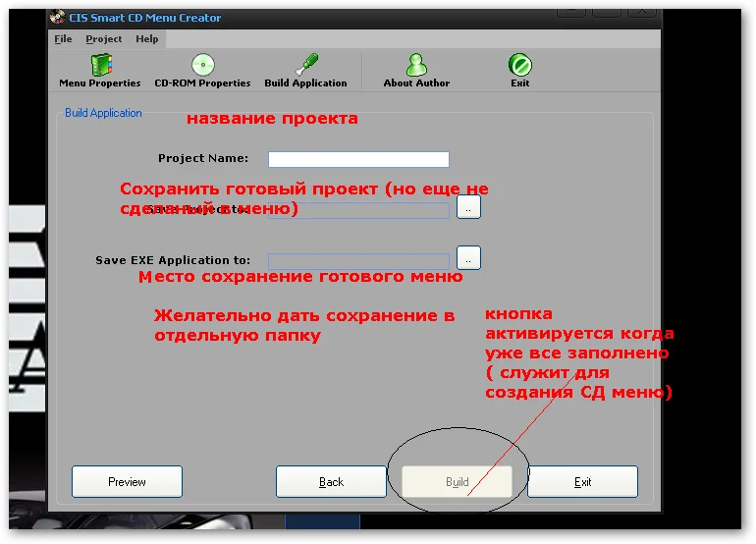Click the Save EXE Application to field
Viewport: 756px width, 544px height.
tap(358, 261)
